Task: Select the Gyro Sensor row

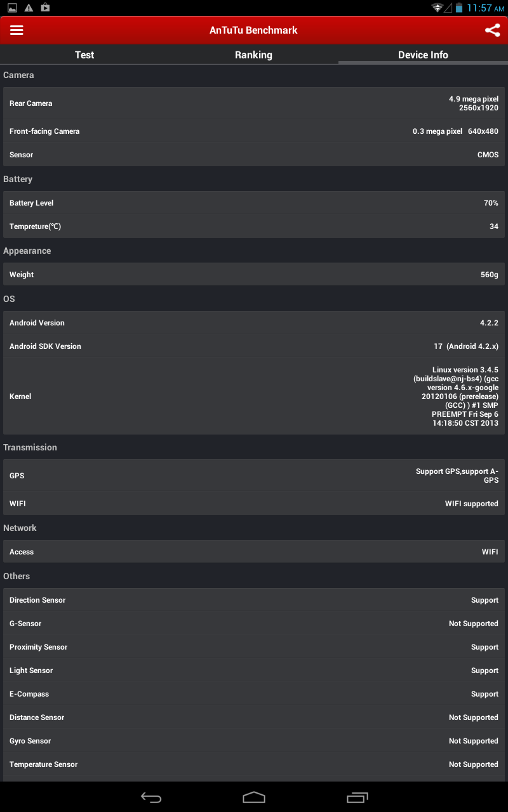Action: click(254, 741)
